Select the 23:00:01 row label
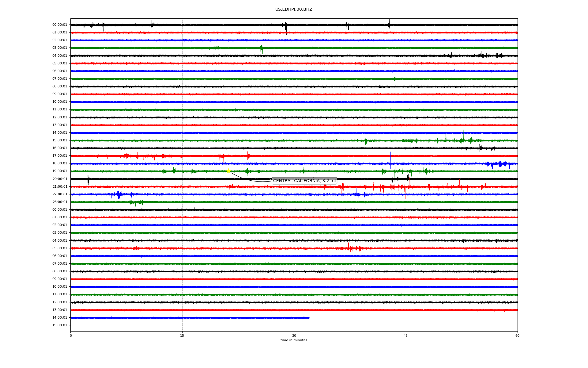Screen dimensions: 588x368 coord(60,202)
